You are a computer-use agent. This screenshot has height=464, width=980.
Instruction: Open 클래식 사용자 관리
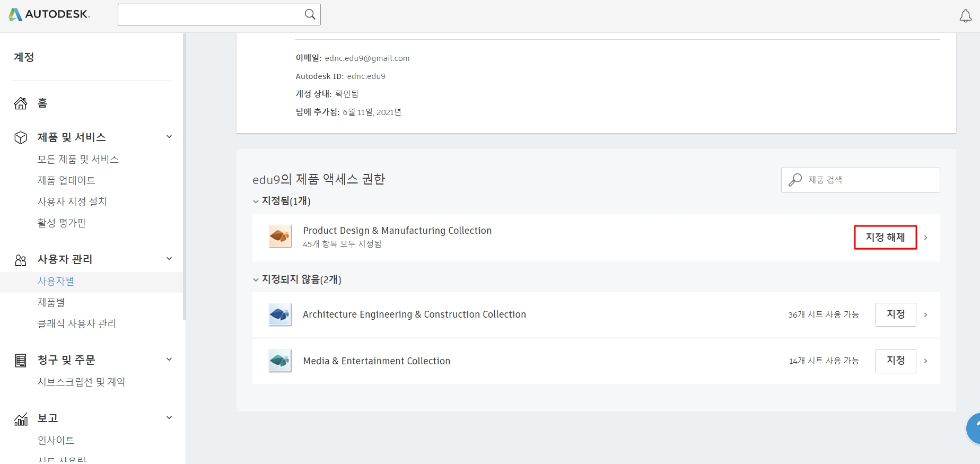[76, 323]
